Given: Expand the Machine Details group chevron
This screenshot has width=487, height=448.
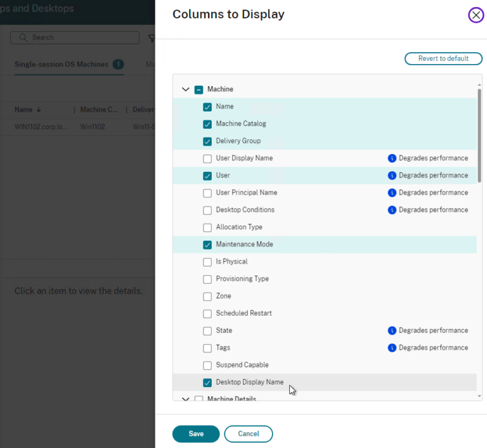Looking at the screenshot, I should 186,399.
